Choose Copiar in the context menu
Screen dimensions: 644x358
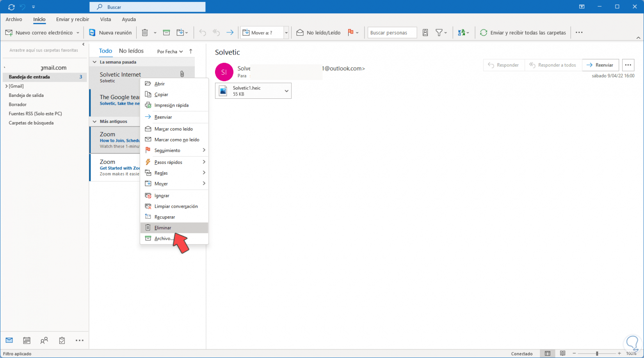pyautogui.click(x=174, y=94)
